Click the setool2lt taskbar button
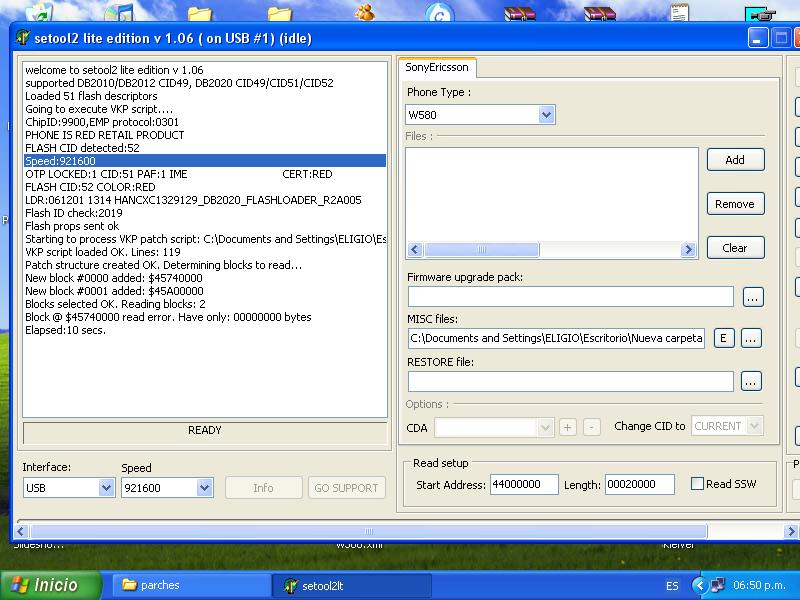Screen dimensions: 800x600 (351, 585)
